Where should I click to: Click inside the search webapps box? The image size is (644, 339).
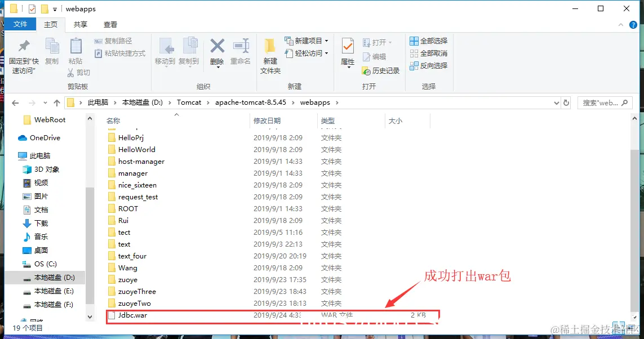[603, 102]
